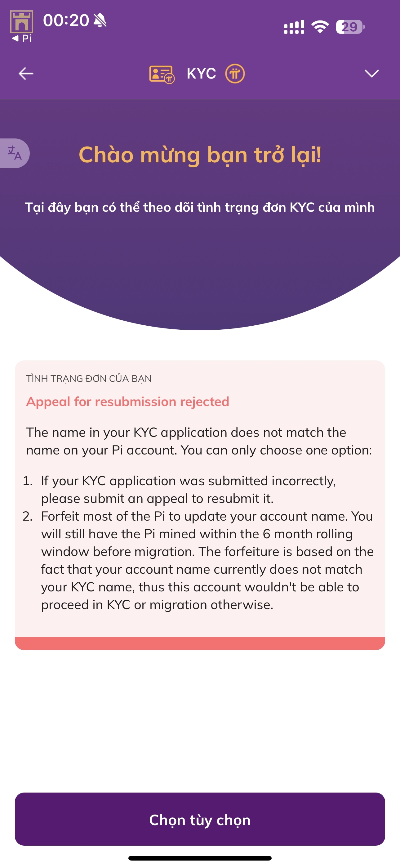Tap the clock showing 00:20
Screen dimensions: 400x868
click(66, 20)
